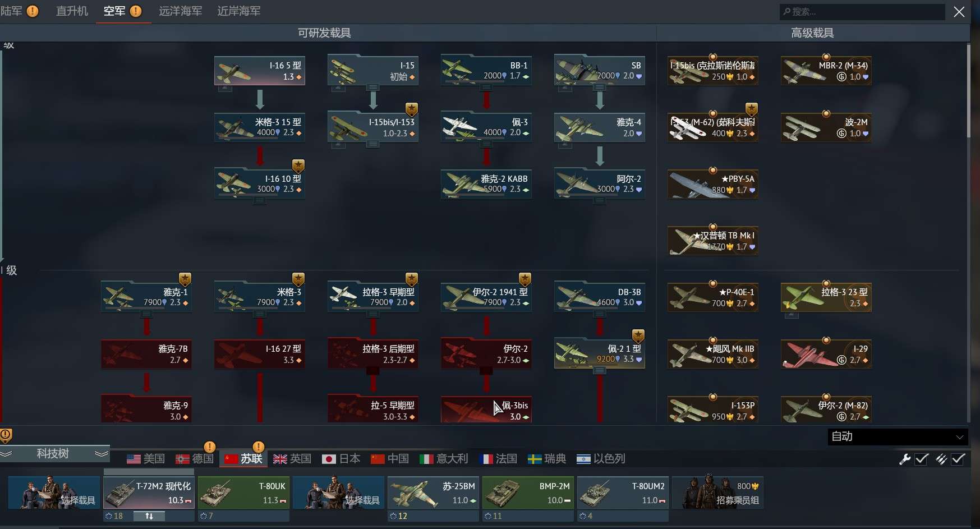This screenshot has height=529, width=980.
Task: Expand group under I-15bis/I-153 card
Action: pyautogui.click(x=373, y=145)
